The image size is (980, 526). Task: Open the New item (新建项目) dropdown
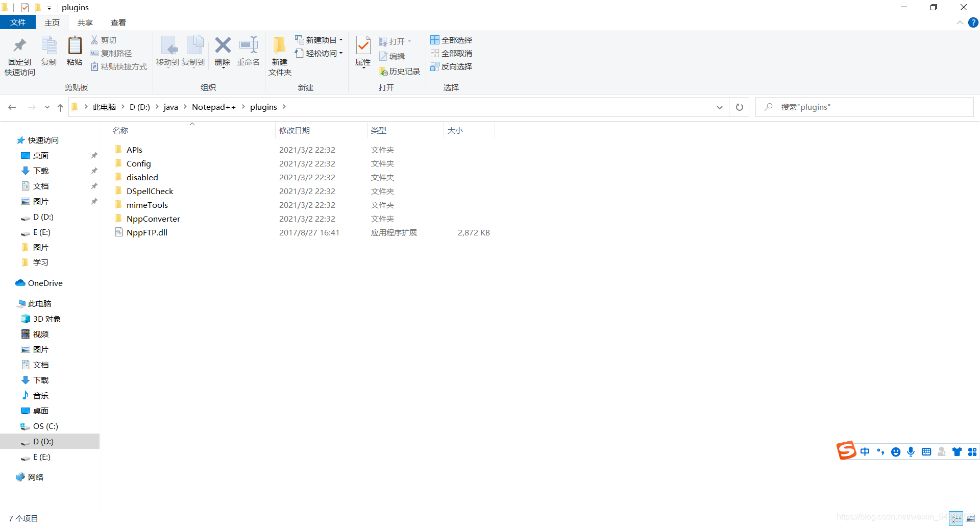tap(319, 40)
